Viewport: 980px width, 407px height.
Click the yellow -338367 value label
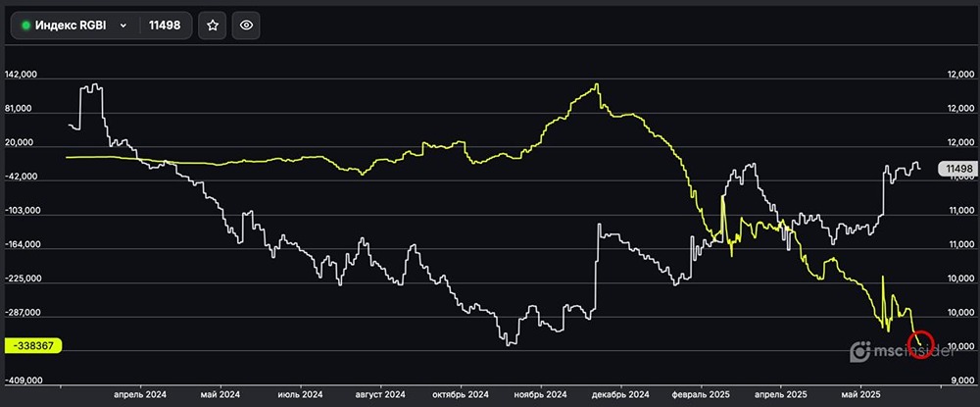coord(33,346)
